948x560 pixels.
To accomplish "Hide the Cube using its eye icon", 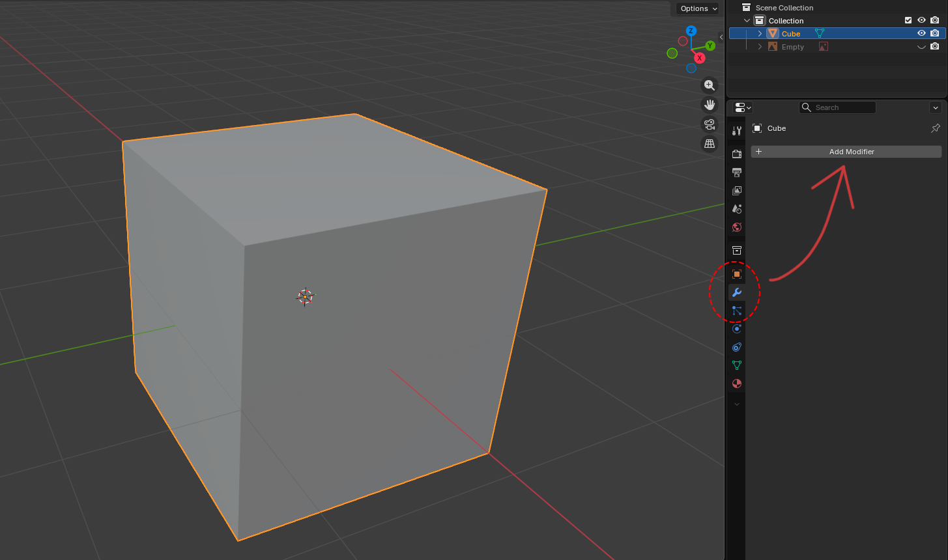I will pyautogui.click(x=921, y=34).
